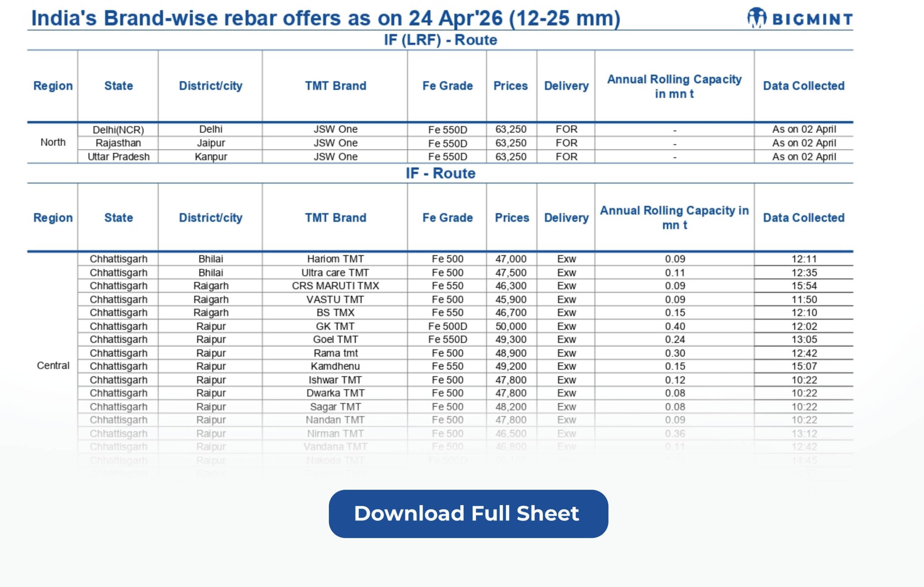Viewport: 924px width, 587px height.
Task: Select the 15:54 data collected time
Action: (803, 286)
